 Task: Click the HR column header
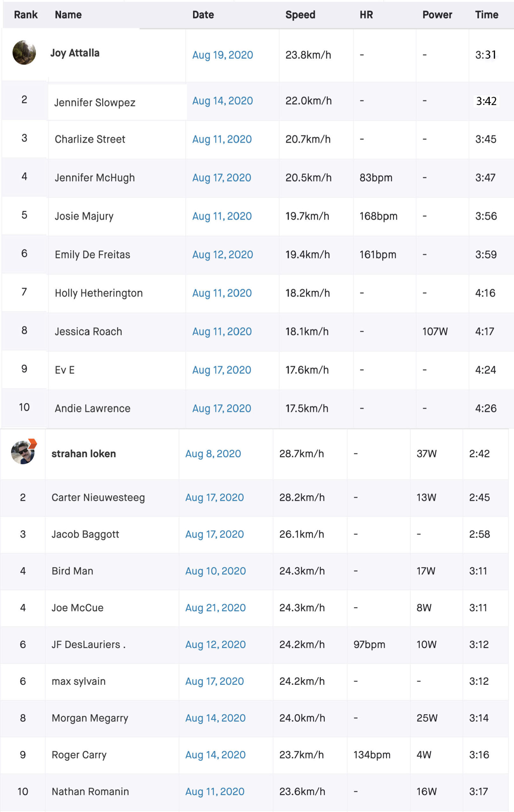tap(366, 15)
